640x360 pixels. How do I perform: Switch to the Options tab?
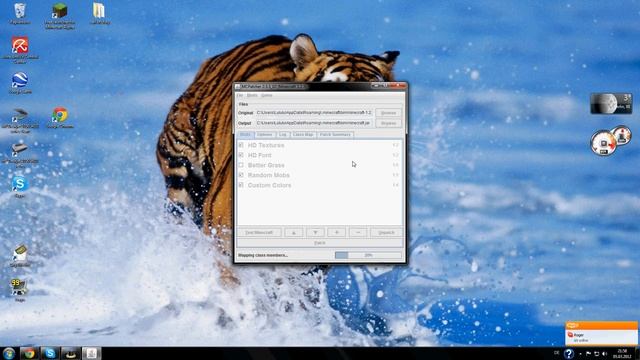(x=264, y=134)
